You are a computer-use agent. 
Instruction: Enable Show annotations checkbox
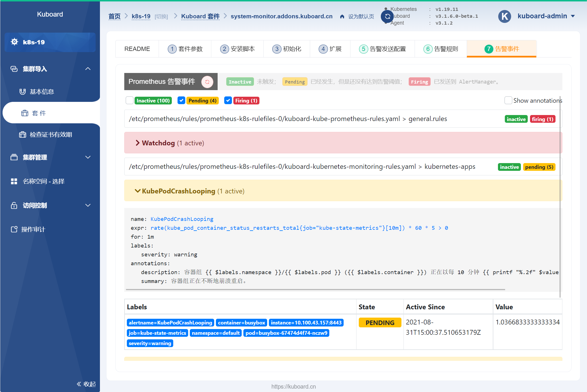click(x=508, y=100)
